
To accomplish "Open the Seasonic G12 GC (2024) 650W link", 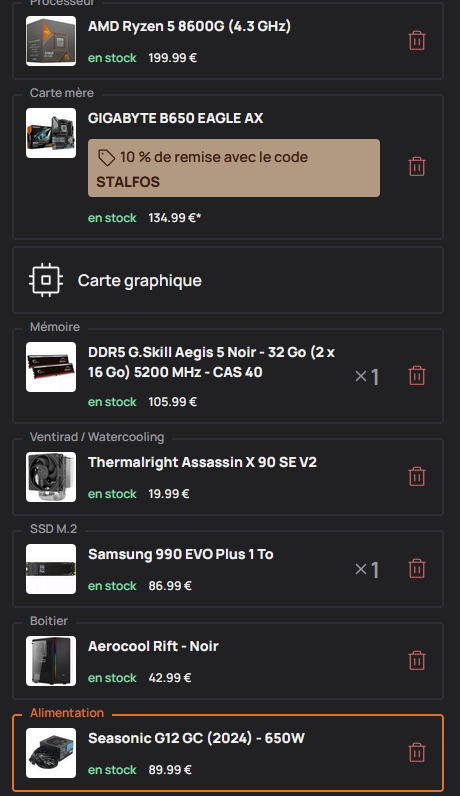I will (x=196, y=738).
